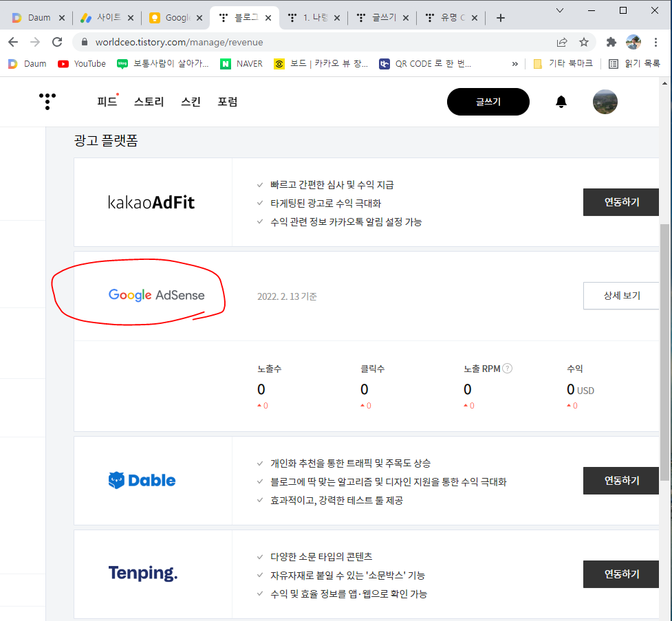
Task: Open 보드 카카오 뷰 bookmark
Action: tap(321, 64)
